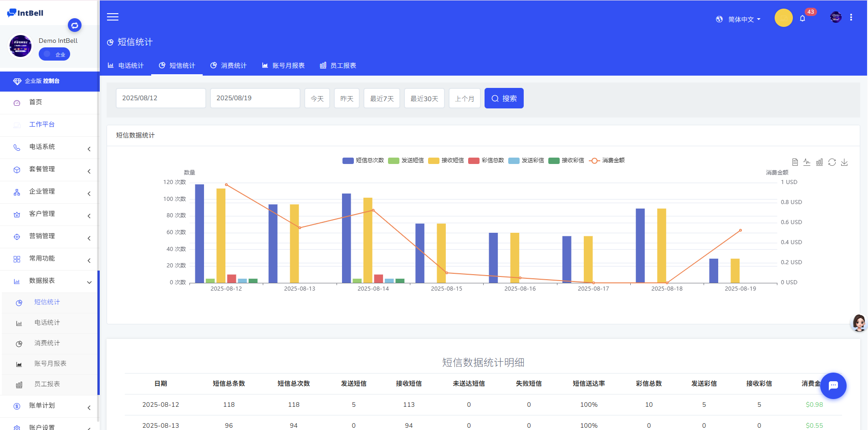Open the vertical dots more menu
The image size is (868, 430).
(851, 17)
